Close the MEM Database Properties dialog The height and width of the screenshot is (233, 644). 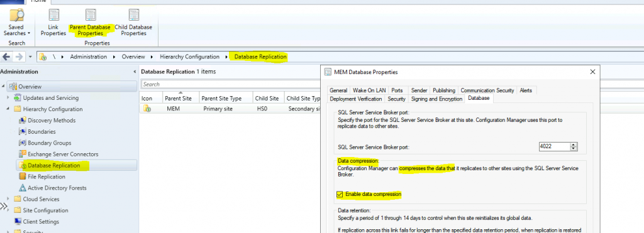point(592,72)
